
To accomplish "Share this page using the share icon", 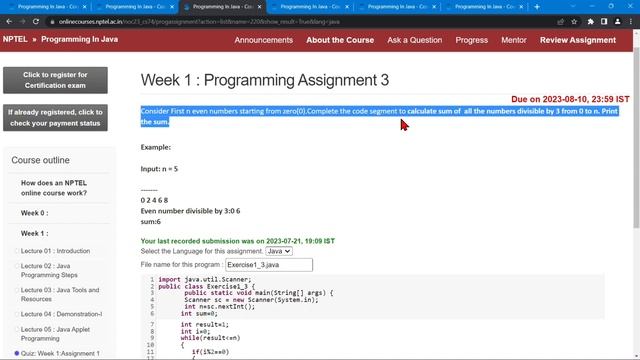I will click(x=560, y=22).
